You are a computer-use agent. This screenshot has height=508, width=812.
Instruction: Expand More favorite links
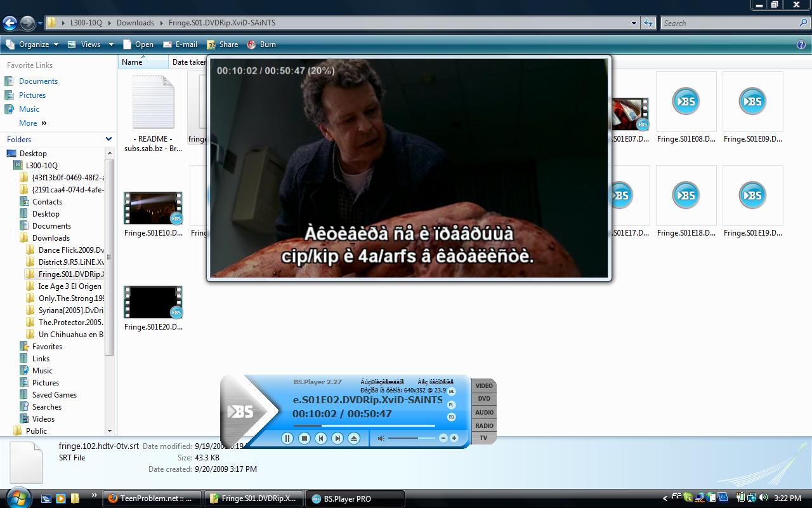tap(33, 123)
